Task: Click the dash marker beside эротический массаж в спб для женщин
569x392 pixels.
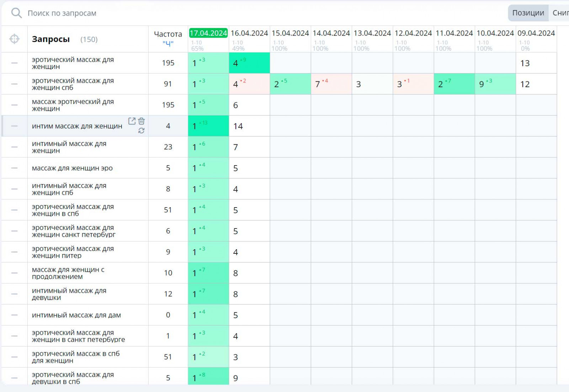Action: (14, 357)
